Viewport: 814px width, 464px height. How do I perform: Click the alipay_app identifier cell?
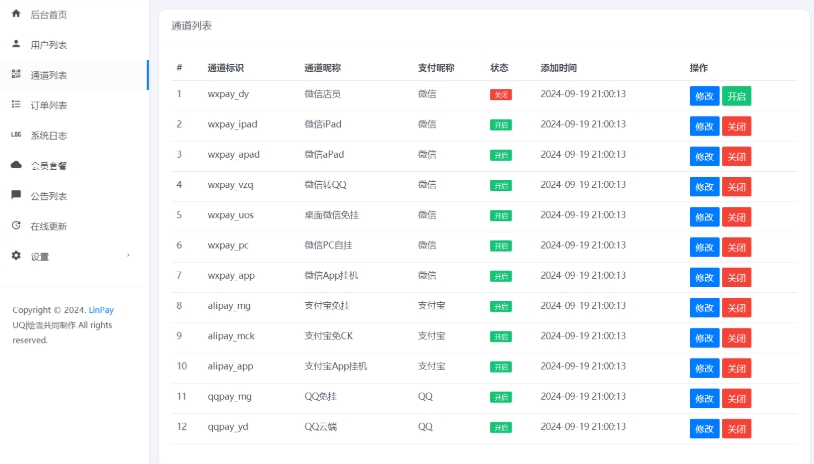click(x=230, y=366)
